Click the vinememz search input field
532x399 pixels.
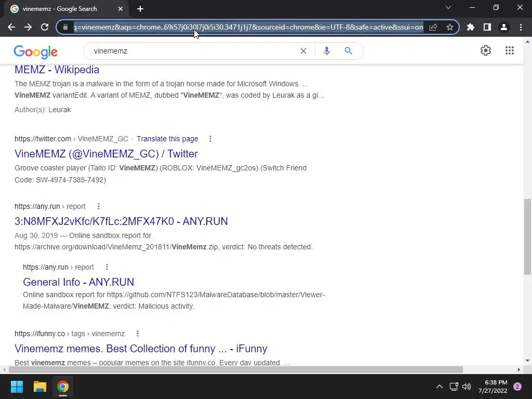click(193, 51)
